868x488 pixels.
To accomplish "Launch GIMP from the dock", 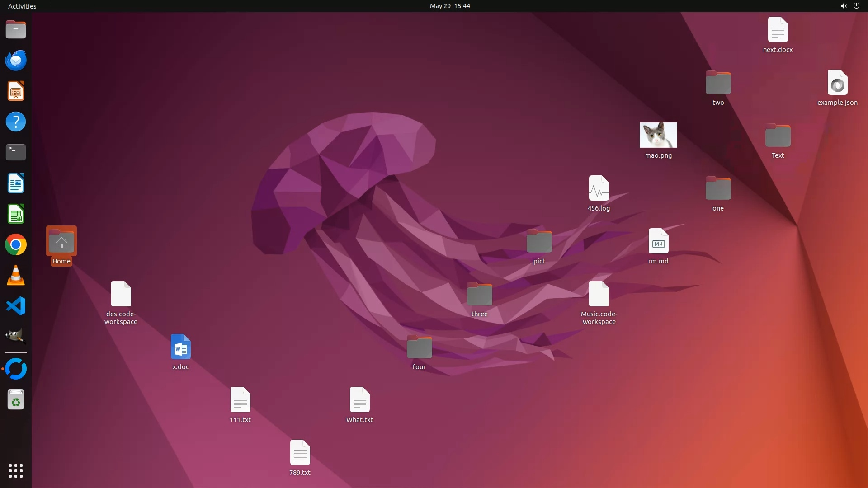I will 16,337.
